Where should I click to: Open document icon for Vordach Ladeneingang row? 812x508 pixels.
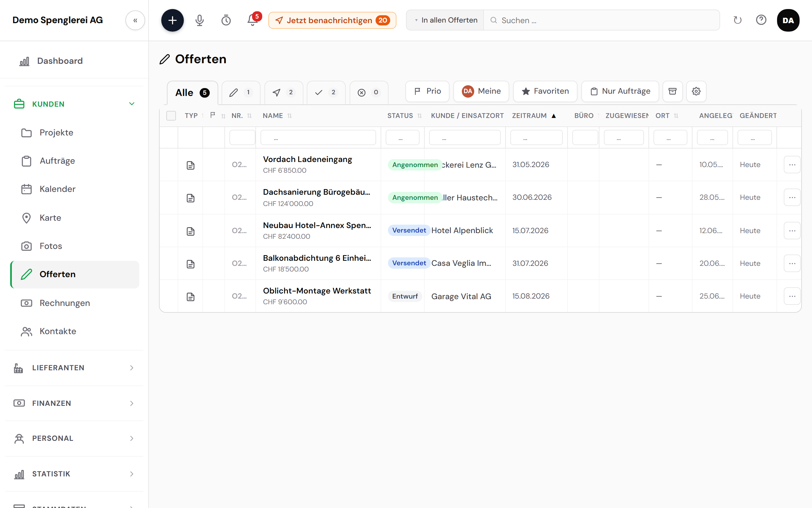point(191,165)
